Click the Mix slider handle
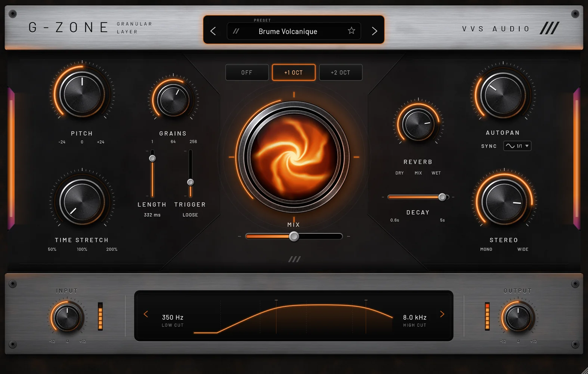 click(294, 236)
